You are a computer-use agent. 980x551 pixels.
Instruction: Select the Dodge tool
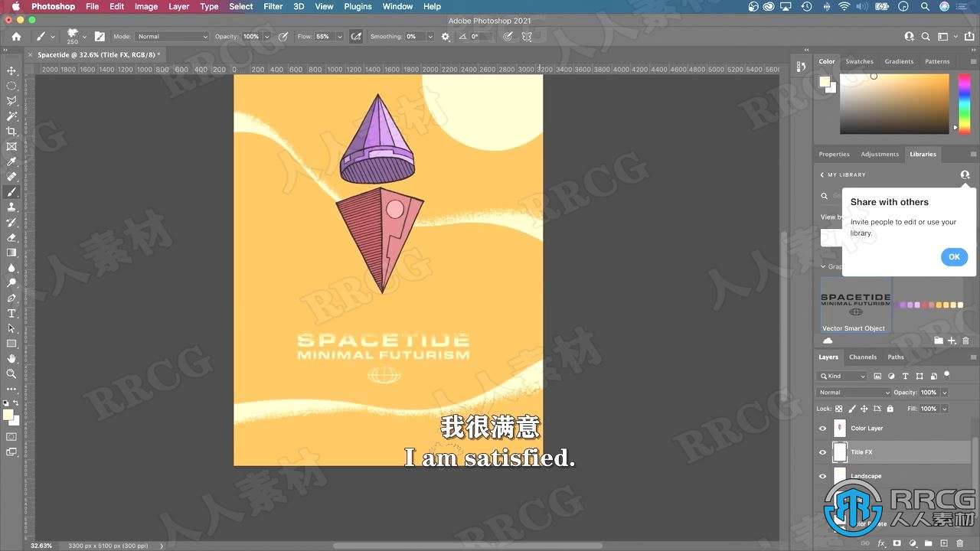[x=11, y=283]
